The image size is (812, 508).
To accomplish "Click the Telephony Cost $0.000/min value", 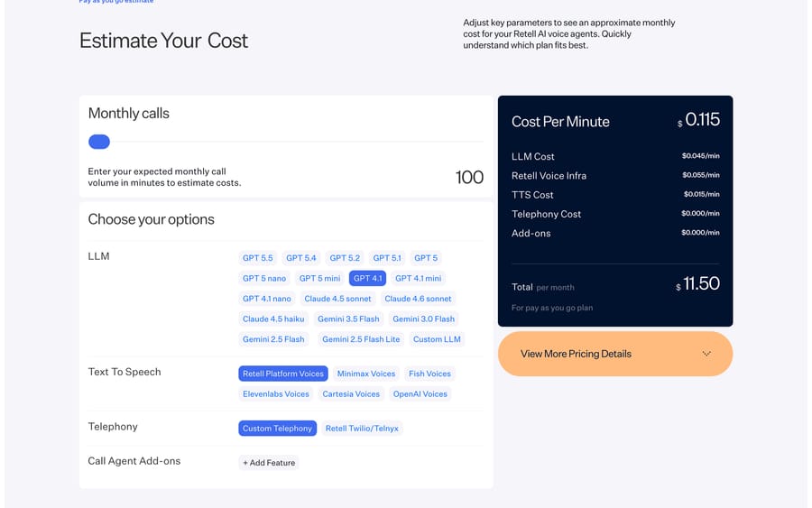I will (x=701, y=213).
